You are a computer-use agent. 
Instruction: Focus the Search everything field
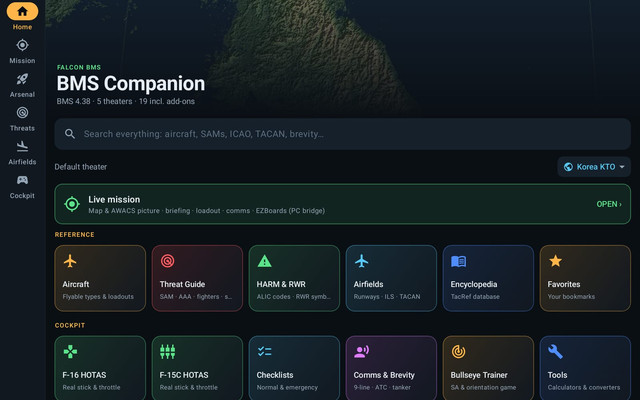(x=342, y=134)
